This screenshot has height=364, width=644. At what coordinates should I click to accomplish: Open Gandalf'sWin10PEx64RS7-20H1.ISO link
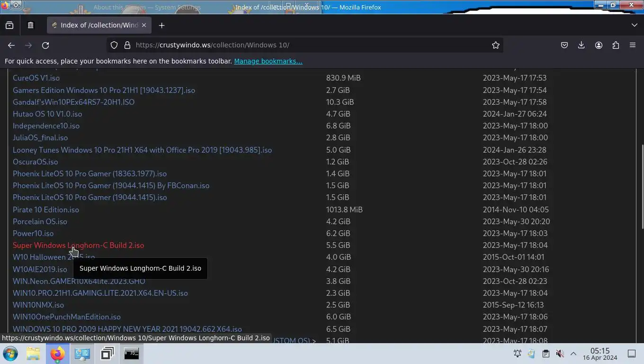(x=73, y=102)
